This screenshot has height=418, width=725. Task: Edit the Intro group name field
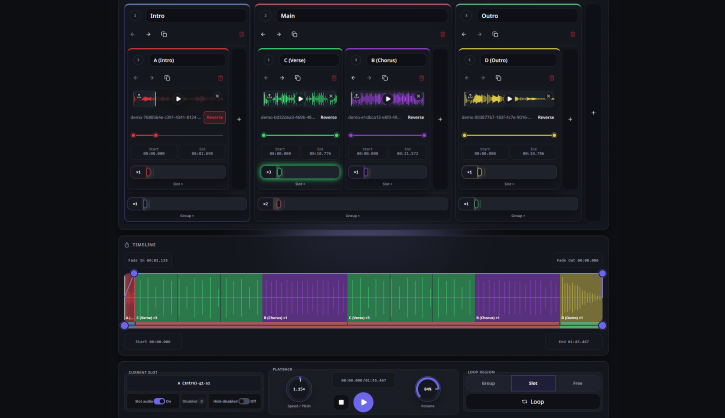click(x=196, y=16)
